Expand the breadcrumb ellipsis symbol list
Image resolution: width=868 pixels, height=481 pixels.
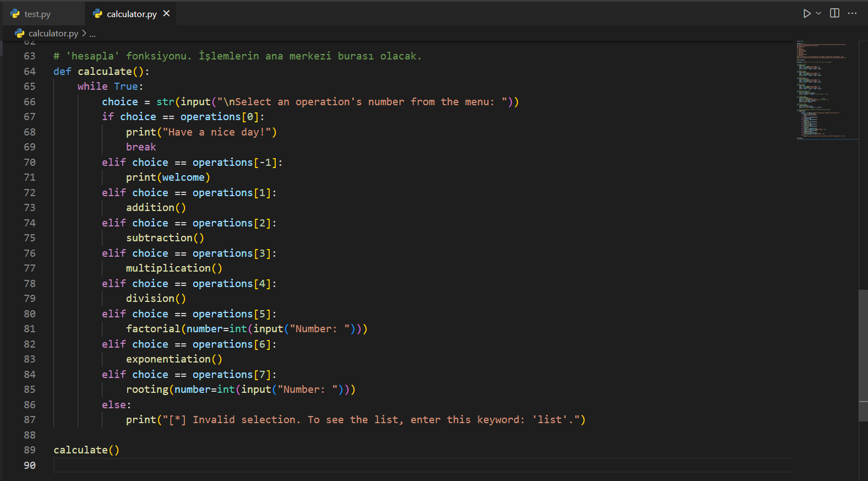pos(92,34)
